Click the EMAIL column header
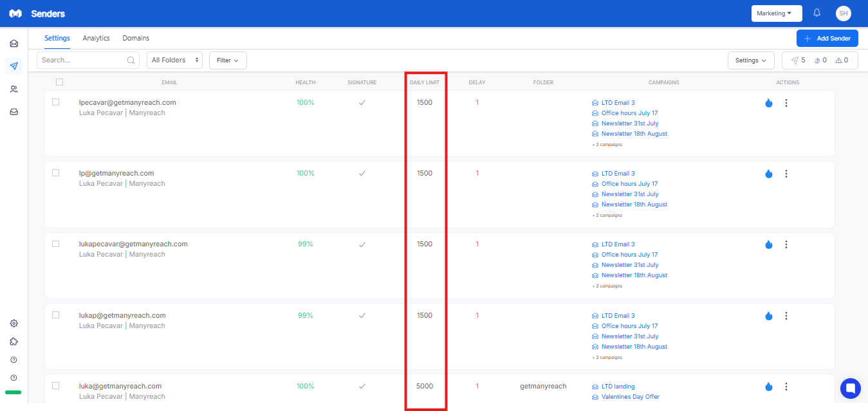This screenshot has width=868, height=411. click(x=169, y=82)
